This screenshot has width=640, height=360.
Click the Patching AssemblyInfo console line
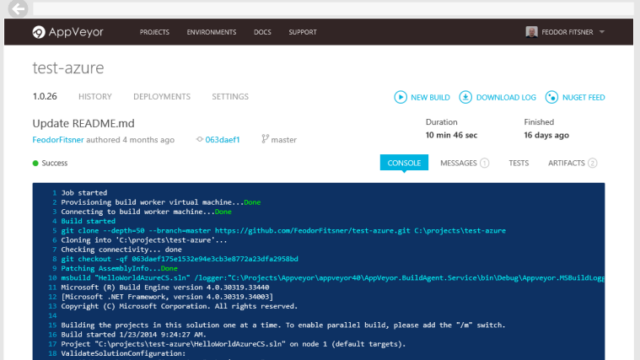click(119, 268)
